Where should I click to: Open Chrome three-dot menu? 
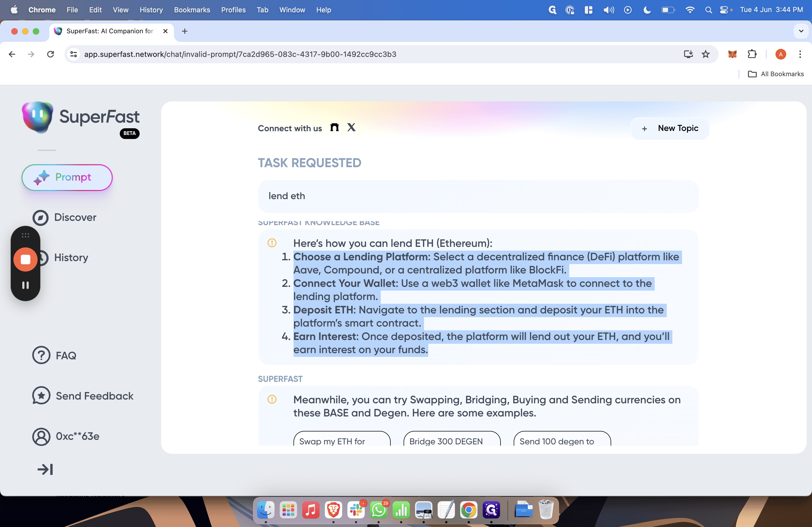coord(800,54)
